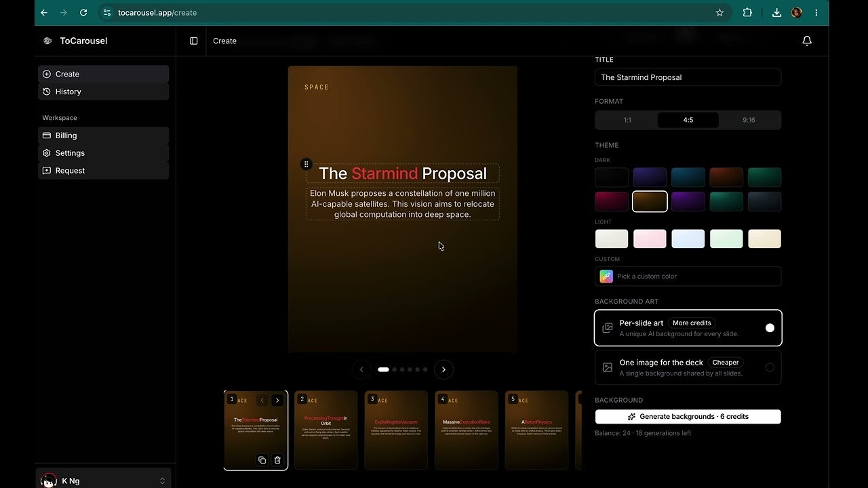
Task: Select the light pink theme swatch
Action: (x=650, y=239)
